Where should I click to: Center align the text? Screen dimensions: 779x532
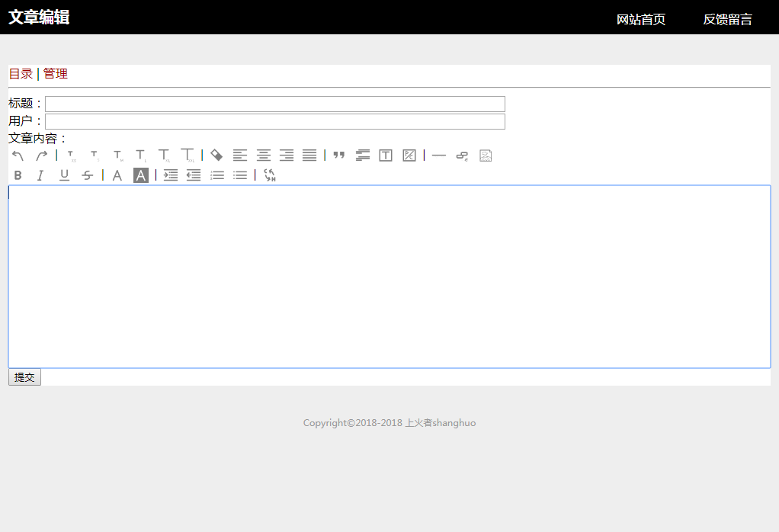click(263, 155)
